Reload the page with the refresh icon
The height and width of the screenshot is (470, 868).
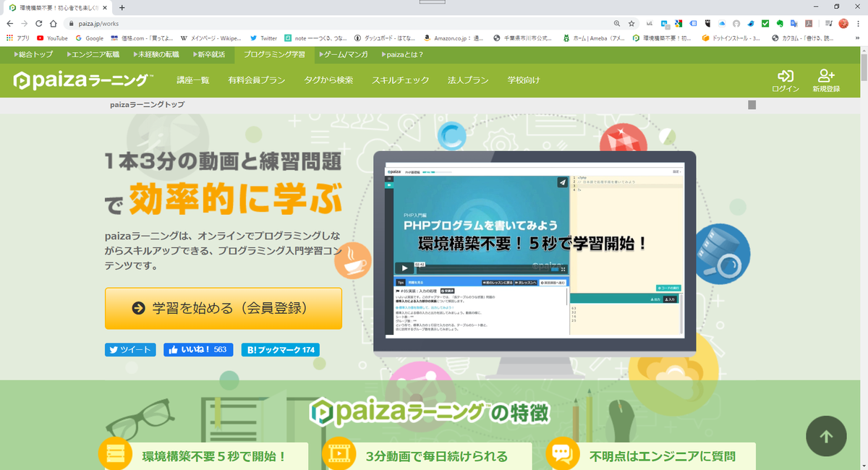pyautogui.click(x=39, y=23)
